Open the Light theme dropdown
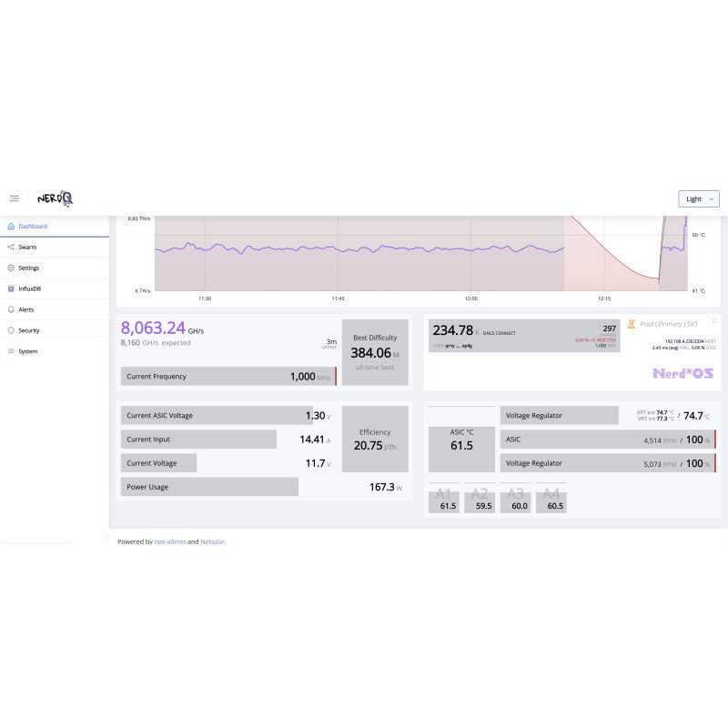728x728 pixels. coord(699,198)
